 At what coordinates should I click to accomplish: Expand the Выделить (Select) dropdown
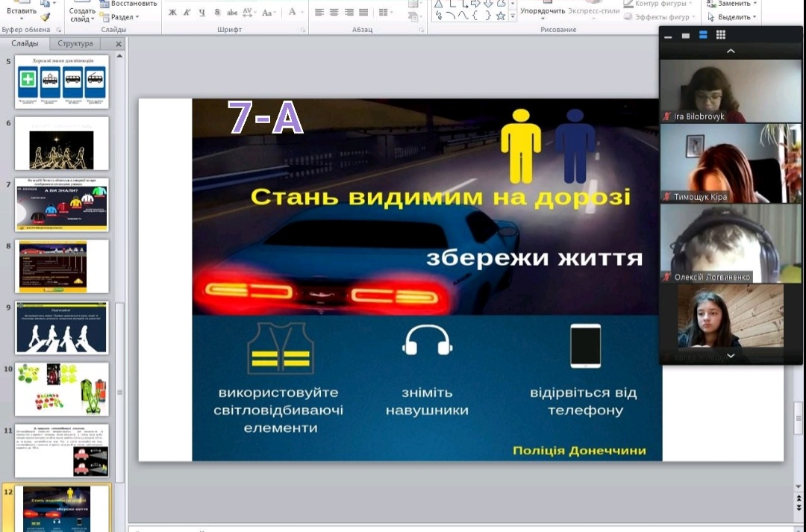click(735, 17)
